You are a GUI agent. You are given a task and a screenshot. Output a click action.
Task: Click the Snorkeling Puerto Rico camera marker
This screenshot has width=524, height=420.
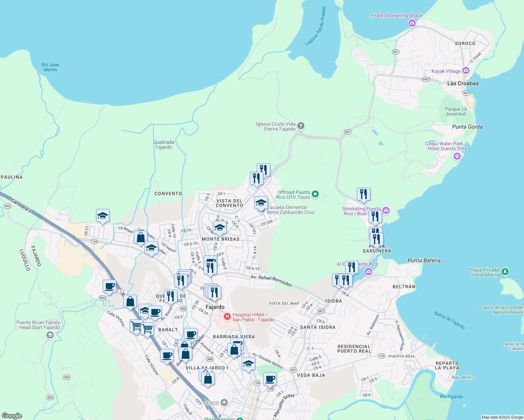[386, 210]
